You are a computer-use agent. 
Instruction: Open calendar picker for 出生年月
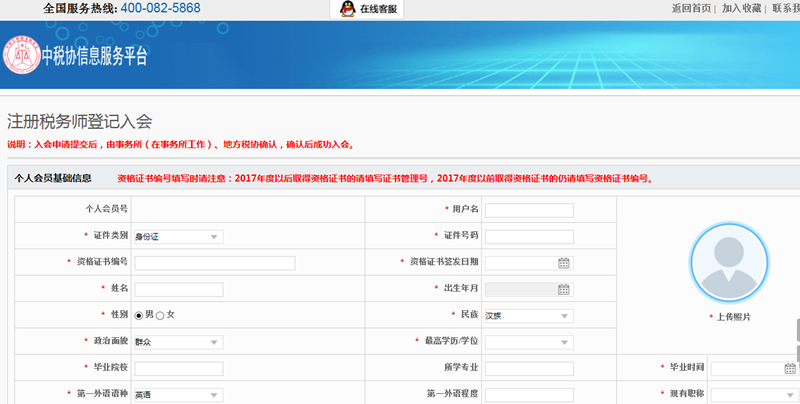(563, 289)
